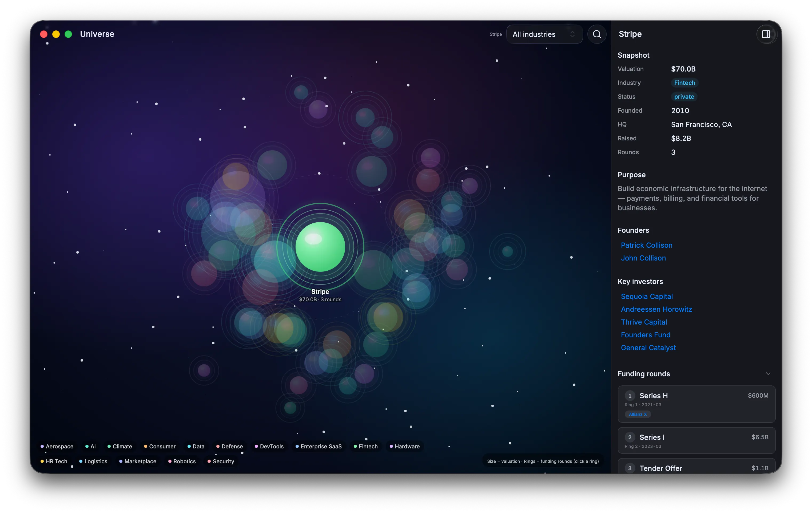Filter by Defense legend chip

pos(230,447)
